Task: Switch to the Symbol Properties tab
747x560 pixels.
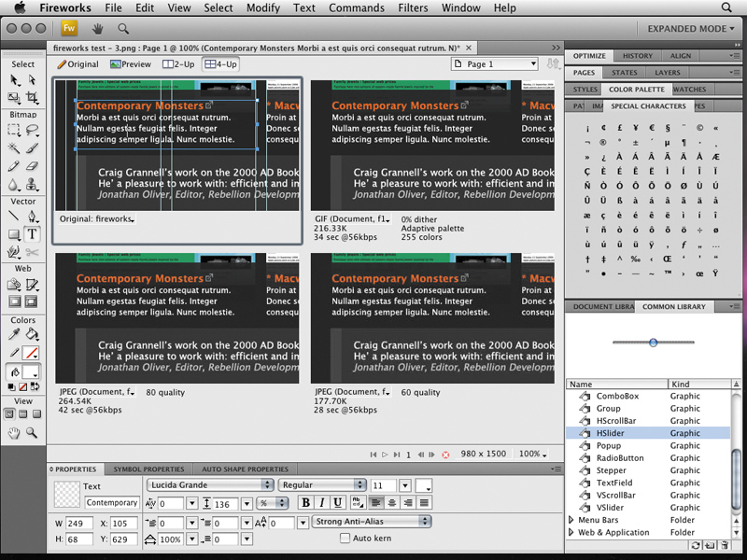Action: point(148,469)
